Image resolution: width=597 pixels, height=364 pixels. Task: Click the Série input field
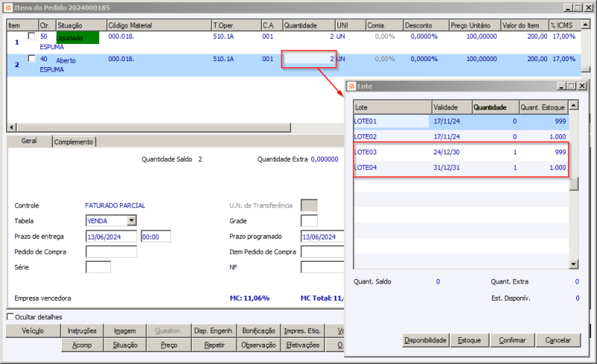[x=99, y=267]
